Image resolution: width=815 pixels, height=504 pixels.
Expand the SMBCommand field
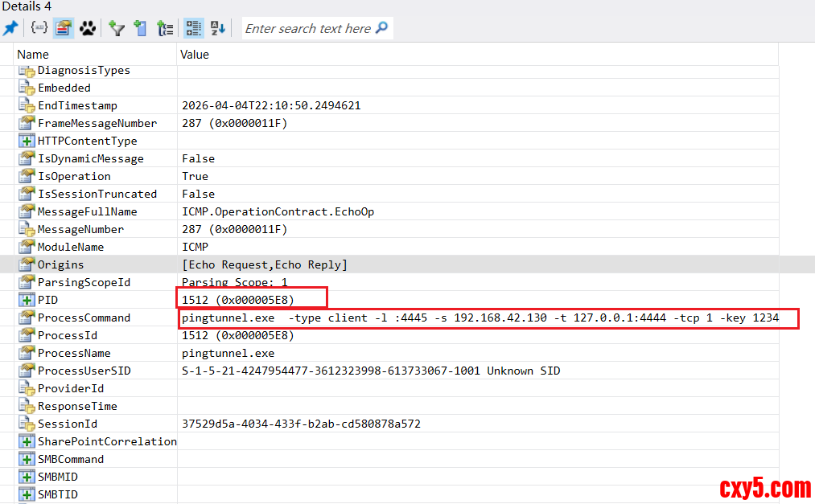27,459
